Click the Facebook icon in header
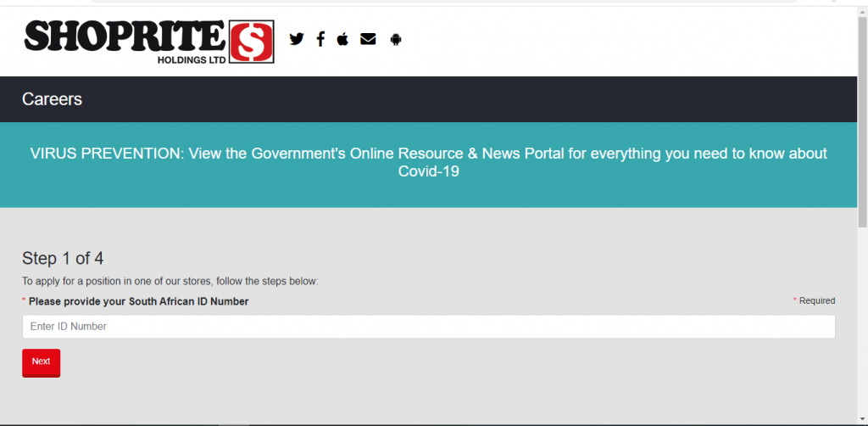The width and height of the screenshot is (868, 426). click(x=320, y=38)
